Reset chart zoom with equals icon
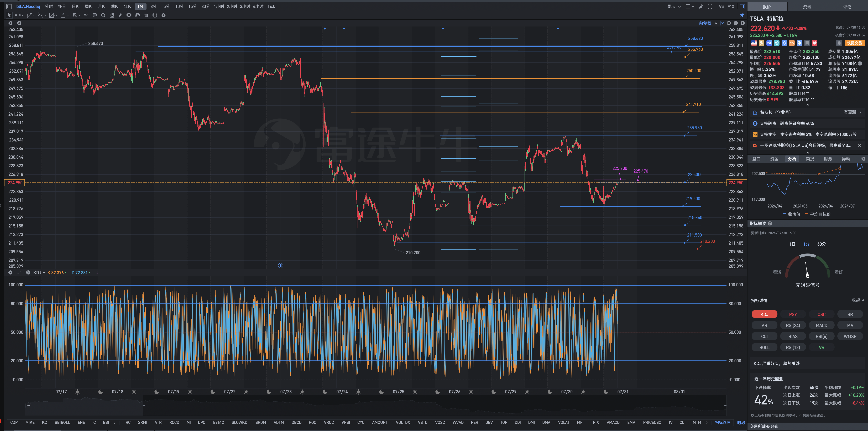 [x=729, y=23]
